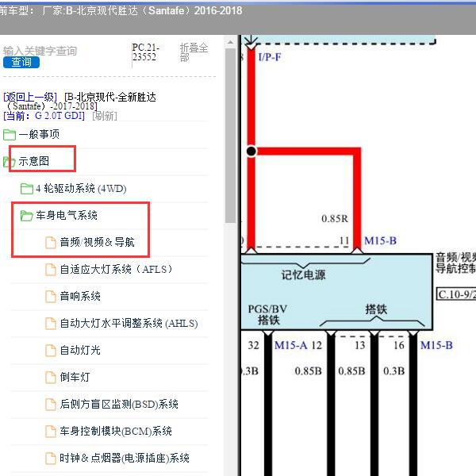The height and width of the screenshot is (476, 476).
Task: Open 自适应大灯系统 (AFLS) document
Action: [x=116, y=269]
